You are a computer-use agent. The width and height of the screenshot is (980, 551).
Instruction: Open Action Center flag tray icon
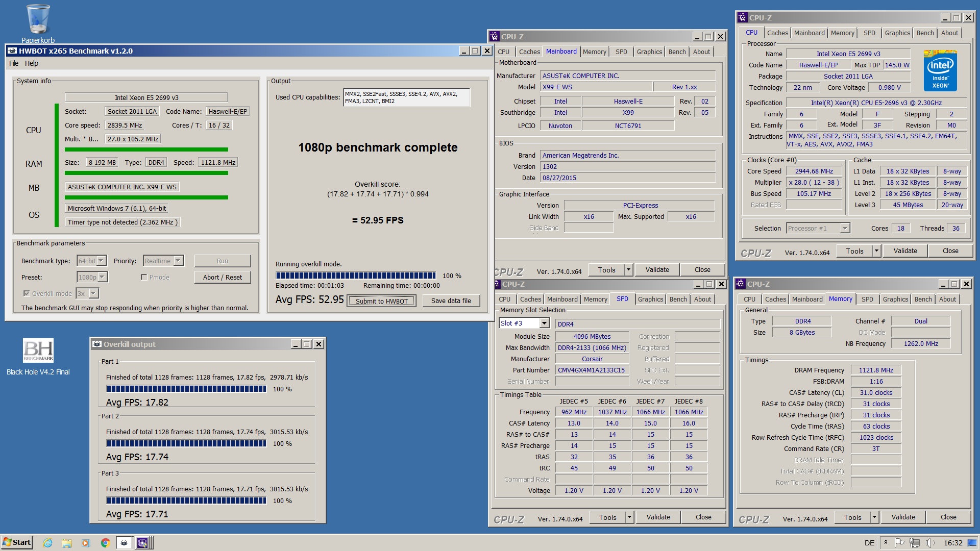click(899, 542)
